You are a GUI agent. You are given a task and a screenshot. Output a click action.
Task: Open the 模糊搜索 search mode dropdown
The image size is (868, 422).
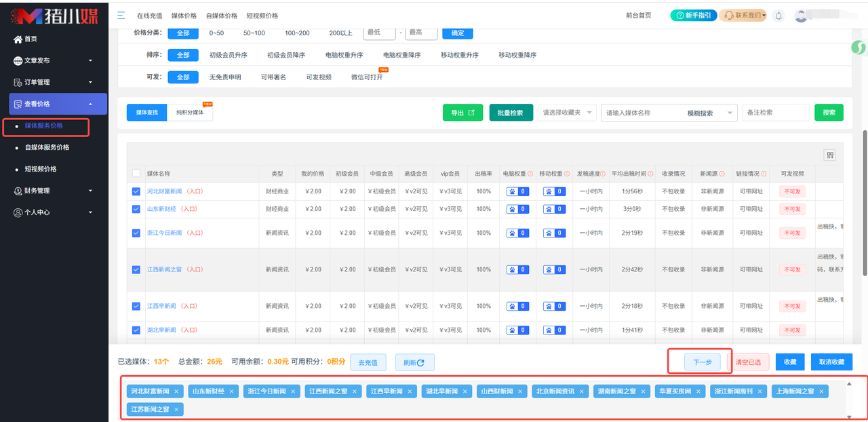(709, 113)
